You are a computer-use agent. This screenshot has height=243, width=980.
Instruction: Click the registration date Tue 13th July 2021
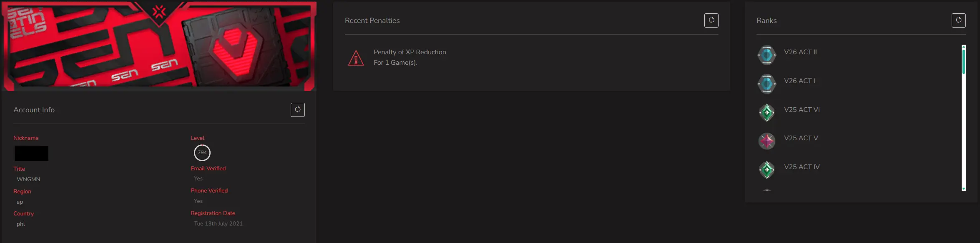218,224
